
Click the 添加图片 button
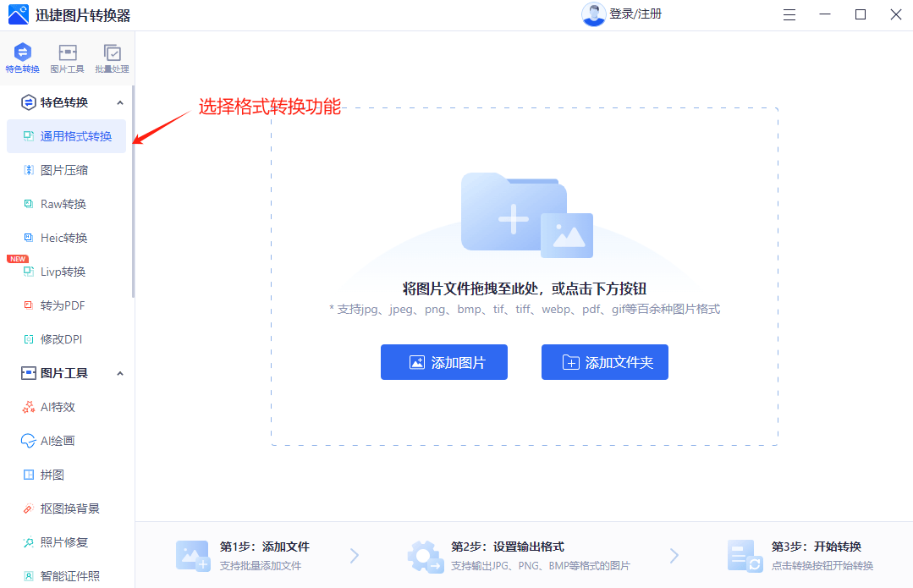(x=443, y=361)
